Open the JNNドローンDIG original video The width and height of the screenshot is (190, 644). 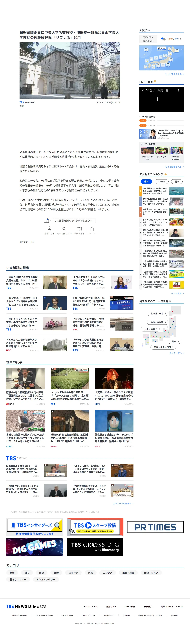[x=147, y=154]
